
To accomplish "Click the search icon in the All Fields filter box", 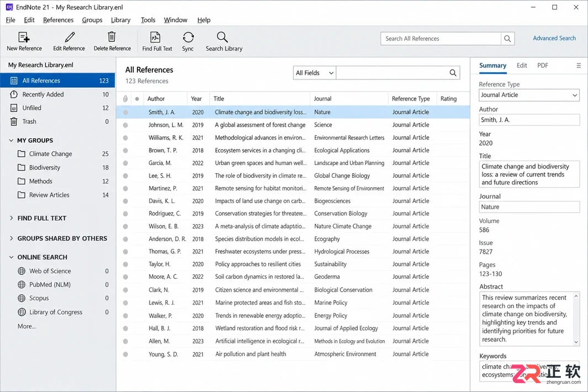I will 453,73.
